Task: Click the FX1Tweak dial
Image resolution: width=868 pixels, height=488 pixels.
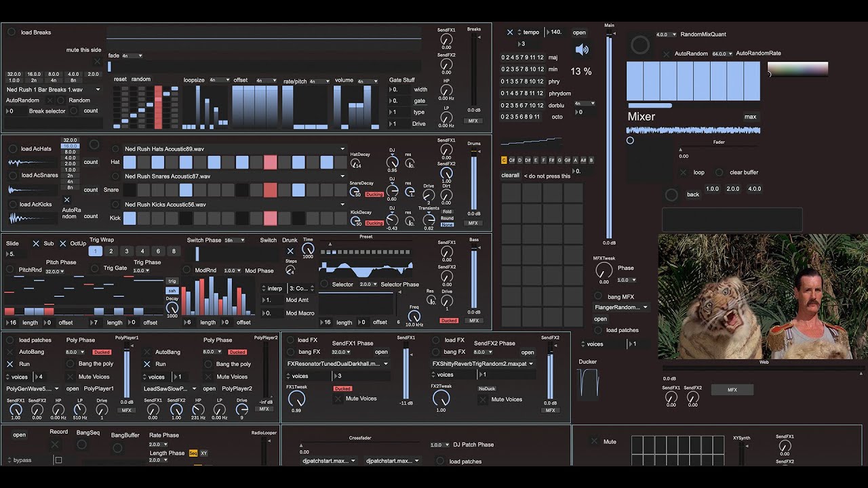Action: point(296,399)
